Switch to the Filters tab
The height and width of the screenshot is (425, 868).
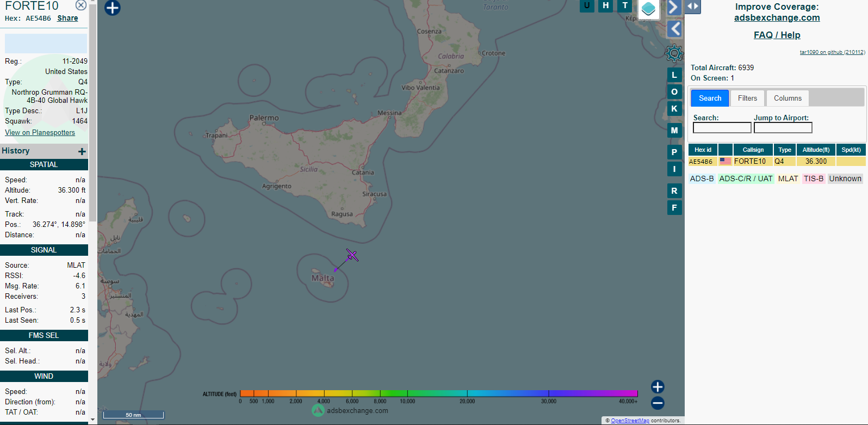coord(747,98)
